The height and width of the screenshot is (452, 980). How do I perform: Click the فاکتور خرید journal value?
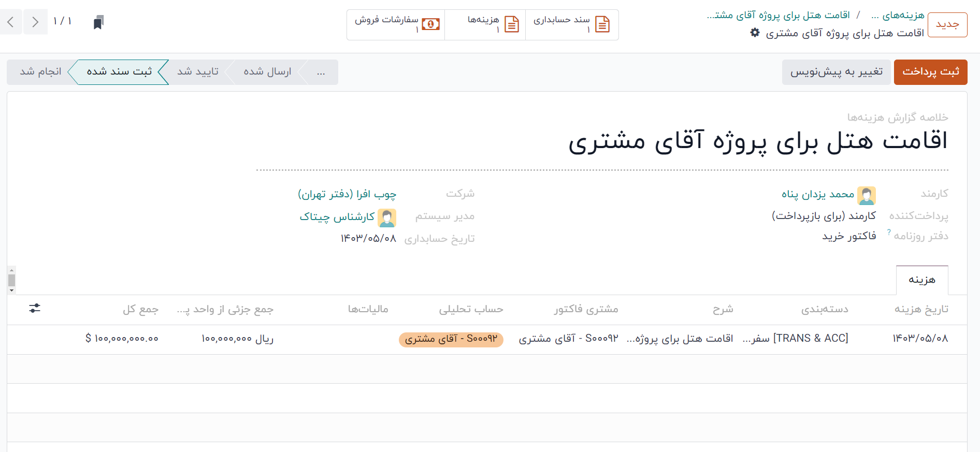click(849, 236)
